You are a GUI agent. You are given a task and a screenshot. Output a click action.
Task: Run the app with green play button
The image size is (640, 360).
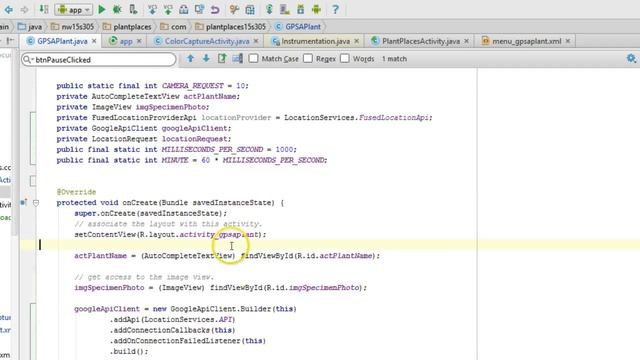(x=102, y=9)
